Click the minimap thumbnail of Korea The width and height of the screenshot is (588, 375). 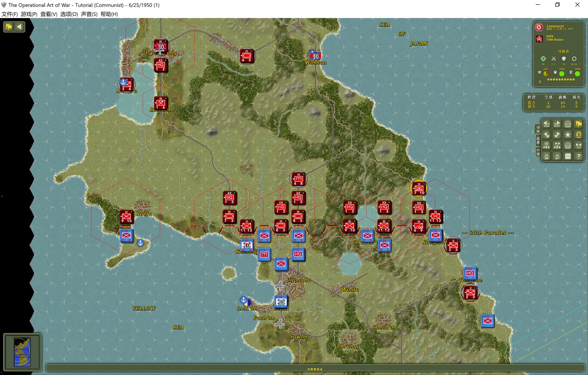click(x=22, y=352)
